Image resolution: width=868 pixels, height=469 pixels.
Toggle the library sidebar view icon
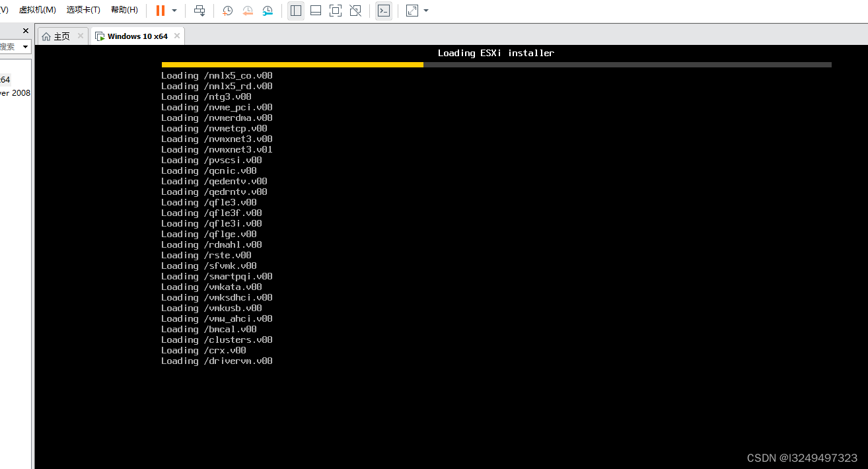pos(296,11)
